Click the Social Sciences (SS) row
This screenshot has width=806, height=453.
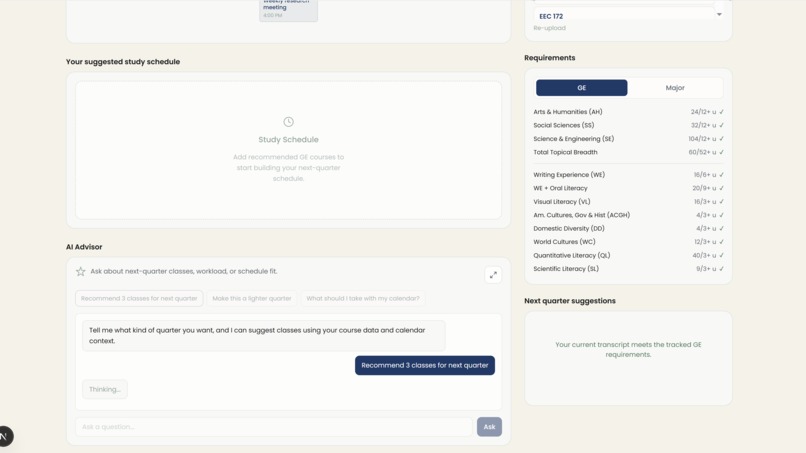point(628,125)
